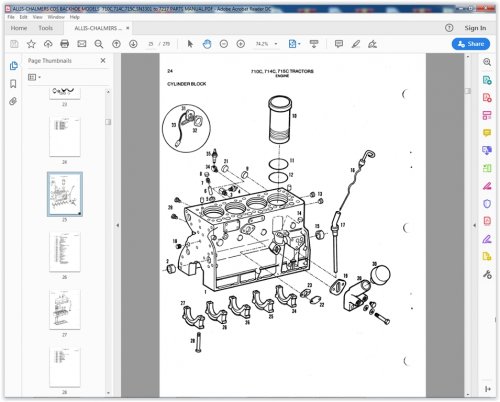The image size is (500, 402).
Task: Open the Edit menu
Action: [x=23, y=17]
